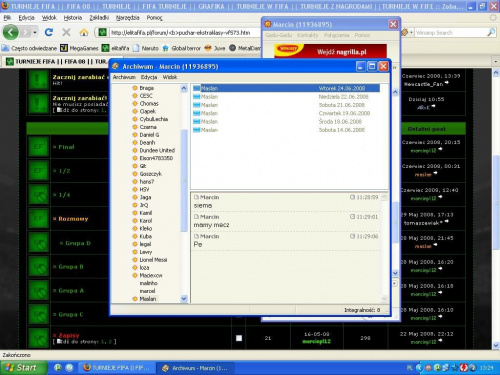Viewport: 500px width, 375px height.
Task: Open the Rozmowy forum section
Action: tap(73, 219)
